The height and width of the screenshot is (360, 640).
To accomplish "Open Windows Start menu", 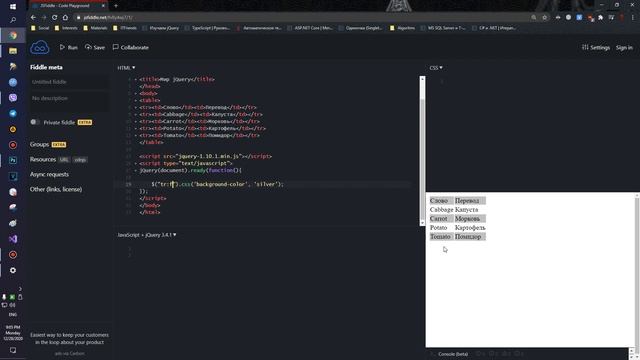I will click(x=13, y=7).
